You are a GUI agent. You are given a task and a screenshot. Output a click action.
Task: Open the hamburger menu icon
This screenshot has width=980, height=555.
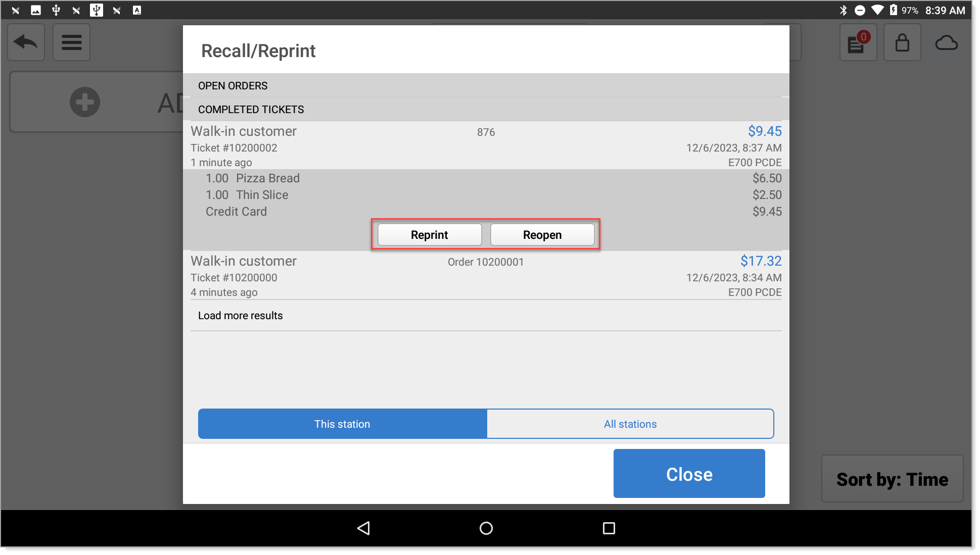click(x=71, y=42)
